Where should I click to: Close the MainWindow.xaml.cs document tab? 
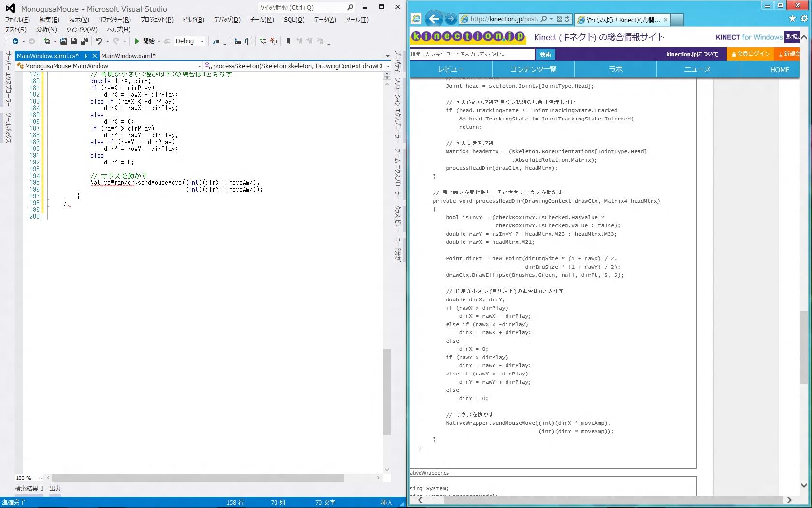click(x=95, y=56)
